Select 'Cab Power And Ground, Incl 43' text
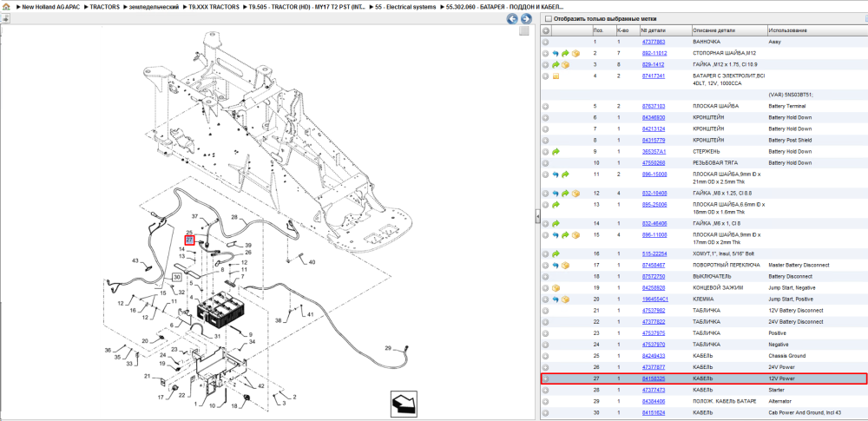Screen dimensions: 868x421 click(803, 412)
